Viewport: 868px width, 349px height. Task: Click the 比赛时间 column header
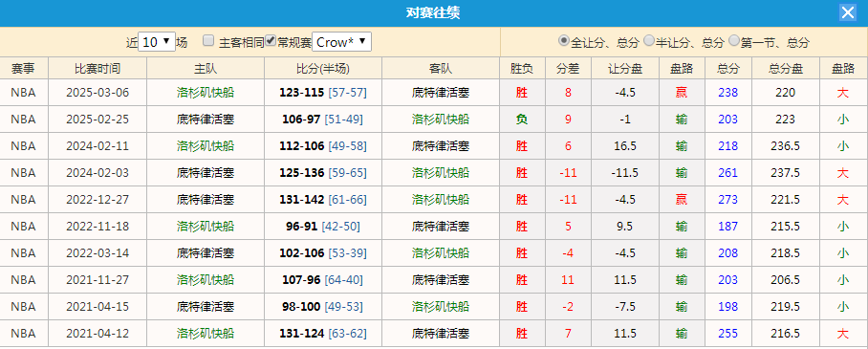click(98, 69)
